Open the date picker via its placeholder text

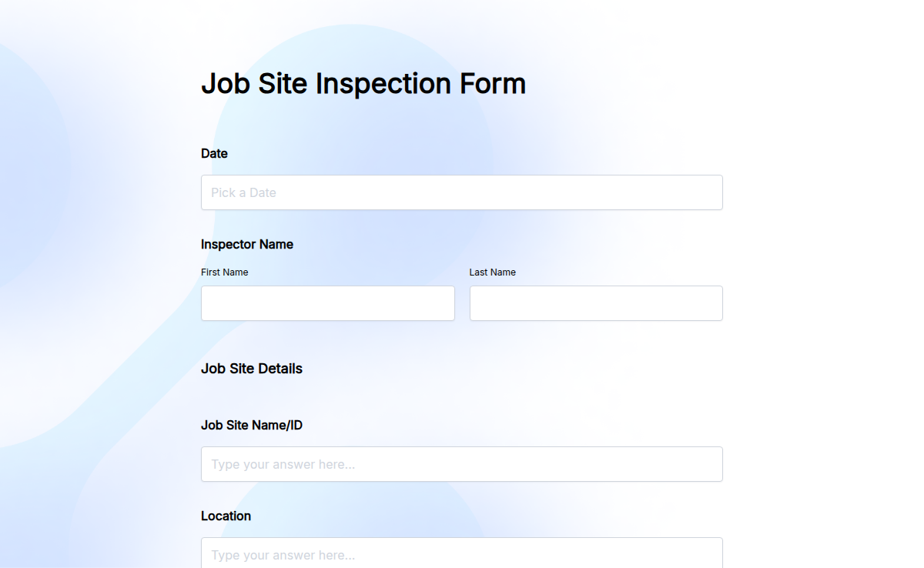(x=243, y=192)
